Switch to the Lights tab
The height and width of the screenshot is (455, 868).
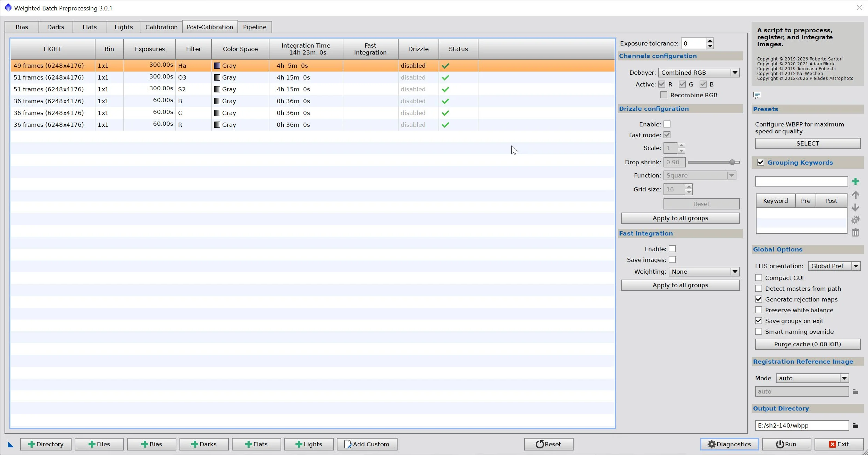point(124,27)
